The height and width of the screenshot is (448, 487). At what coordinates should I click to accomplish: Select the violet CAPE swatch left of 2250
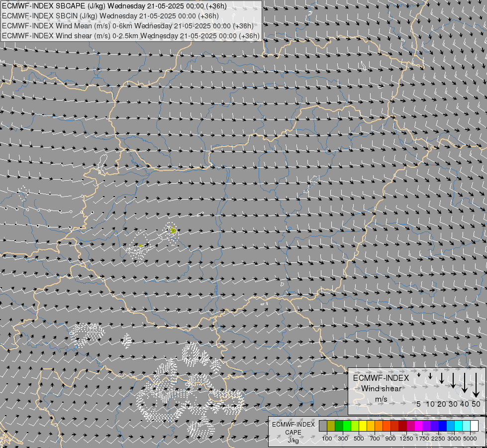tap(435, 426)
